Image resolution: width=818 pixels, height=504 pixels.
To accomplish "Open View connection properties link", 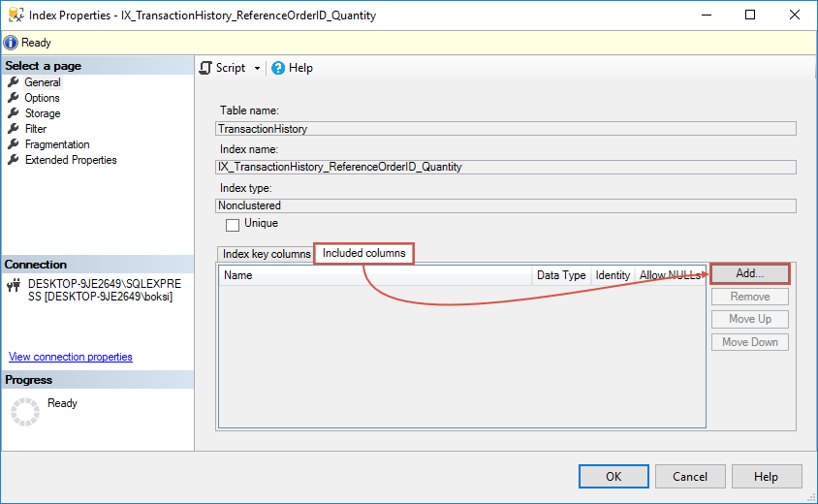I will point(71,357).
